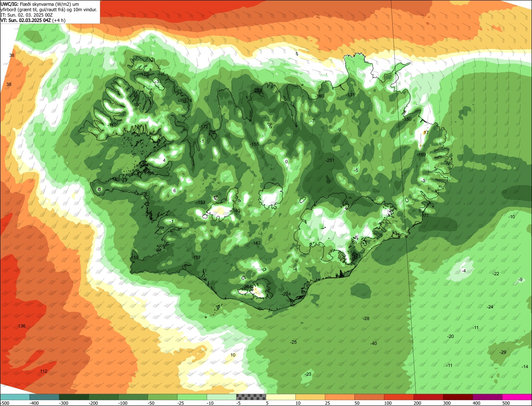Click the map value '17'
This screenshot has width=532, height=406.
click(426, 132)
